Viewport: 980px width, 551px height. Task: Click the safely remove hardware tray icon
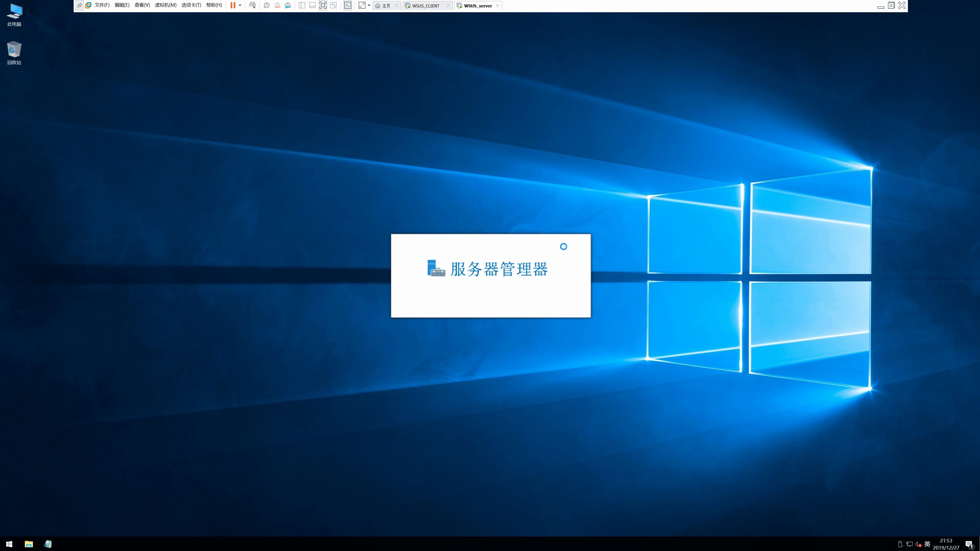(x=900, y=544)
